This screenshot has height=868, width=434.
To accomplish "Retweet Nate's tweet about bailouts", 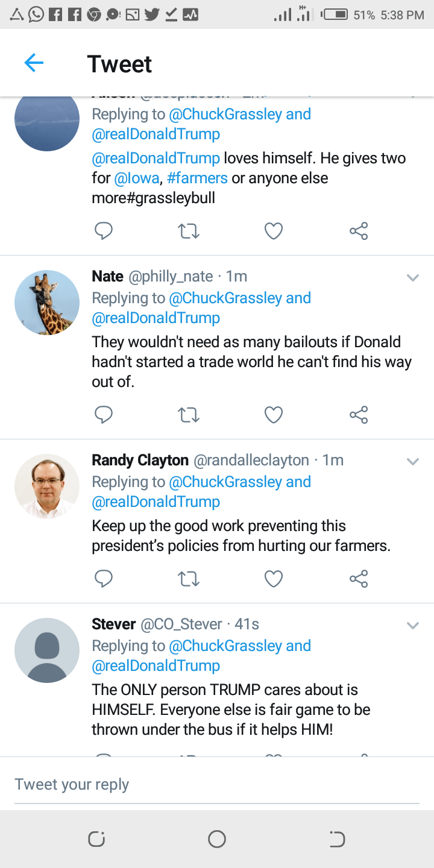I will pyautogui.click(x=189, y=415).
